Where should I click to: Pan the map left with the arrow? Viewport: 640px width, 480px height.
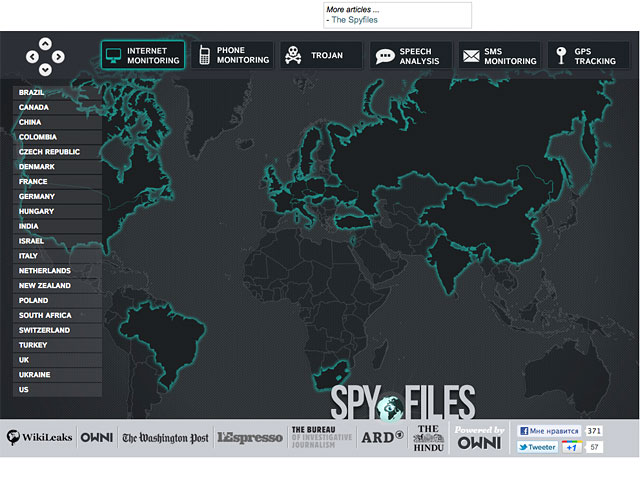pyautogui.click(x=32, y=57)
